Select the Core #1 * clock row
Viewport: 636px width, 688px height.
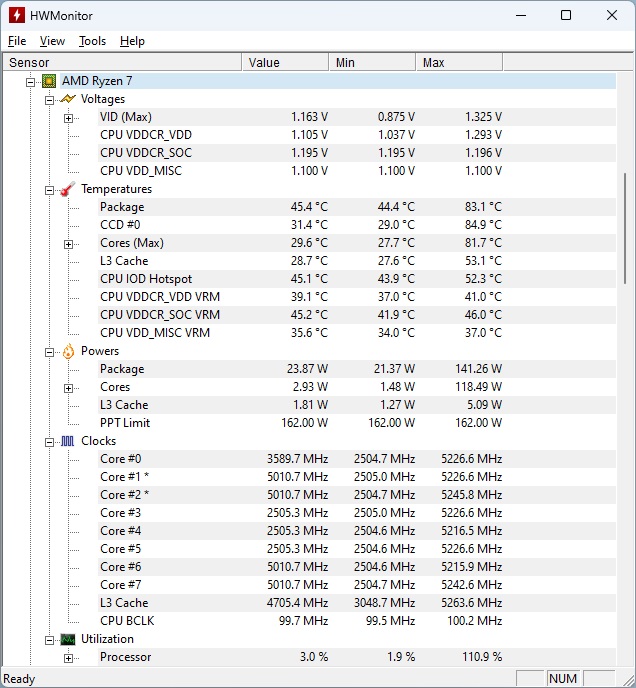click(x=357, y=477)
